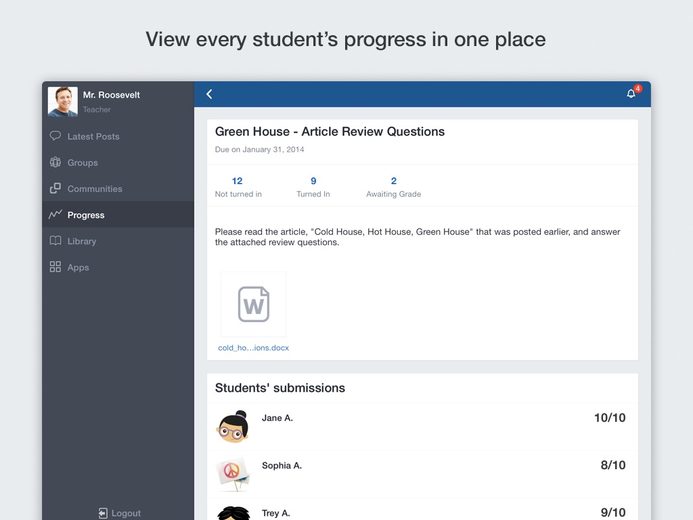Image resolution: width=693 pixels, height=520 pixels.
Task: Open Apps in the sidebar
Action: pos(118,267)
